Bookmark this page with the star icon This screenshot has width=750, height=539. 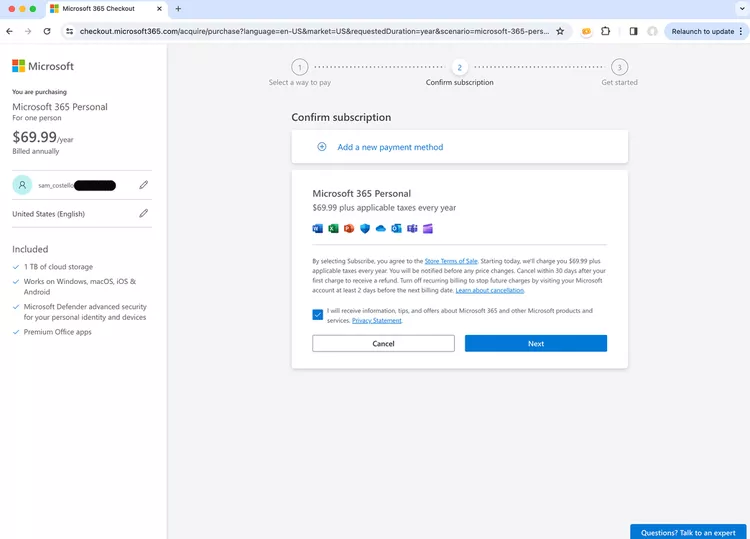click(560, 31)
